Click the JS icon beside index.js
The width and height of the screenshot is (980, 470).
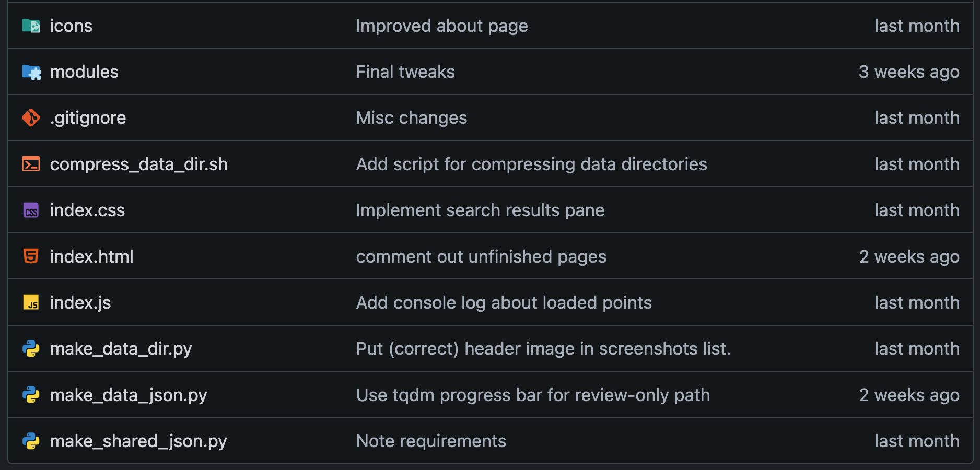coord(31,303)
